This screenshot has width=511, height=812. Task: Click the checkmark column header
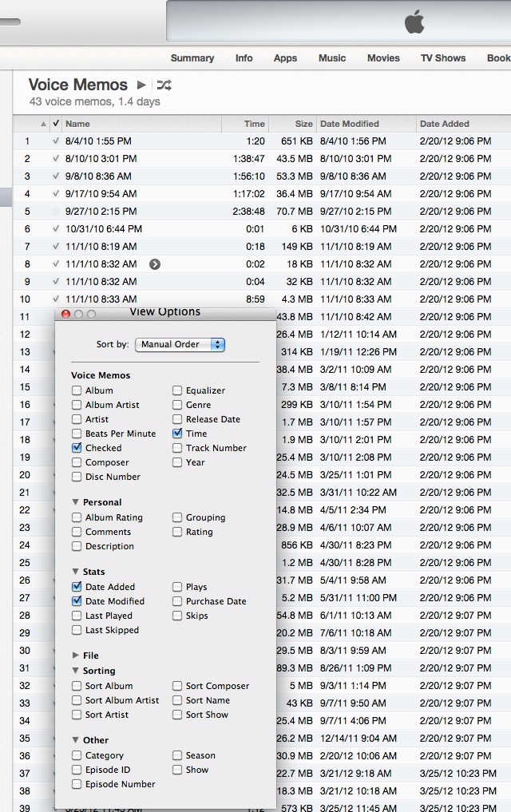pyautogui.click(x=55, y=124)
